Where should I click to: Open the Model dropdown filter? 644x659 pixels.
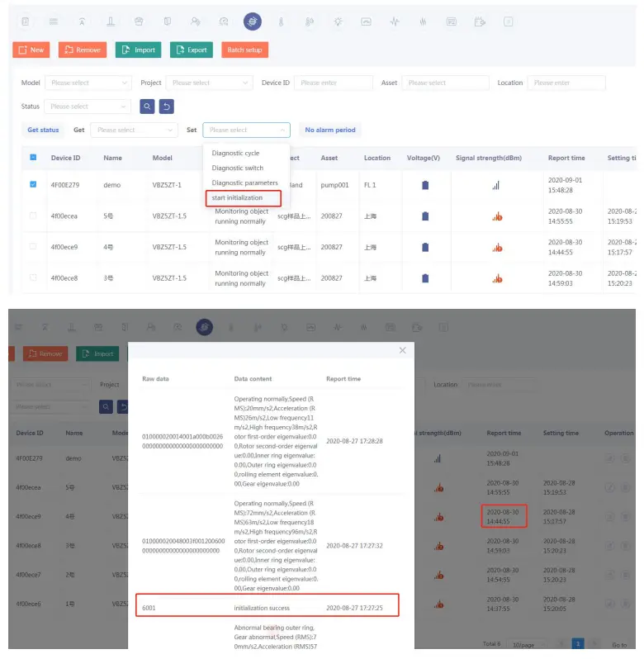(x=88, y=83)
